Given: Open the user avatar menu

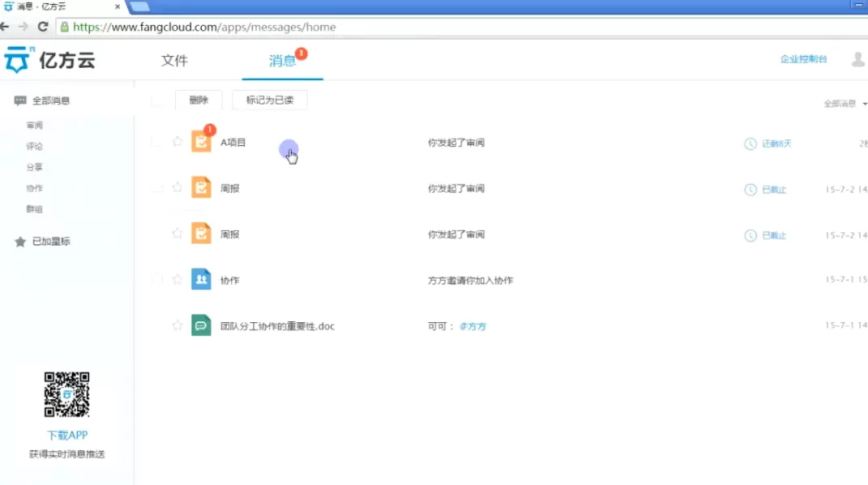Looking at the screenshot, I should pyautogui.click(x=858, y=59).
